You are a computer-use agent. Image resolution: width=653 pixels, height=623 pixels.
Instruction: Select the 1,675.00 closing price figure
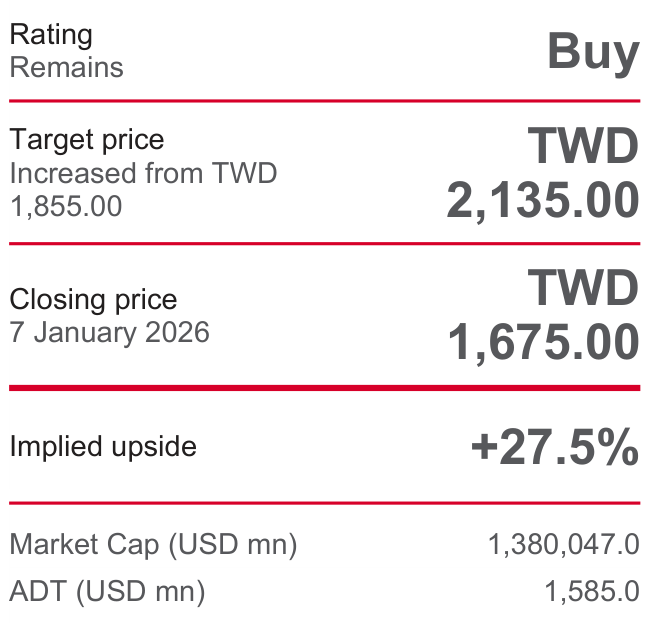[x=542, y=343]
